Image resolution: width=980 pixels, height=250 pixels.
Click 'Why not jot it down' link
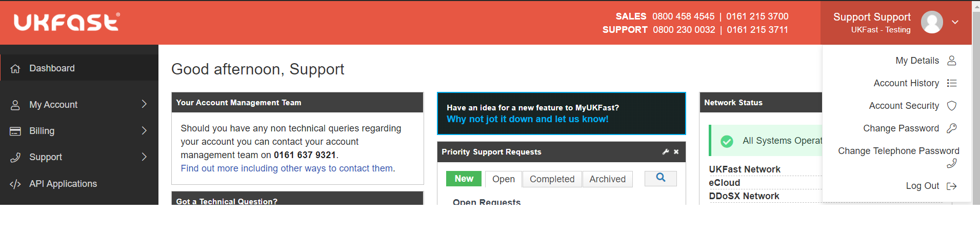pos(527,119)
